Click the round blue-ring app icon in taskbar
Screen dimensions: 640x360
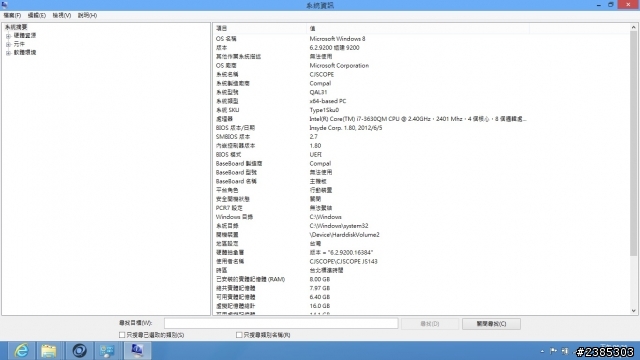pos(79,351)
